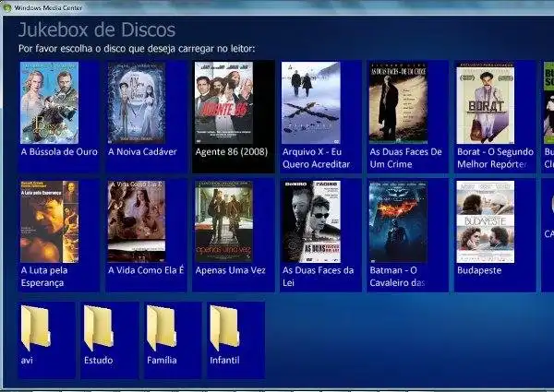This screenshot has height=392, width=554.
Task: Select the A Luta pela Esperança cover
Action: coord(50,221)
